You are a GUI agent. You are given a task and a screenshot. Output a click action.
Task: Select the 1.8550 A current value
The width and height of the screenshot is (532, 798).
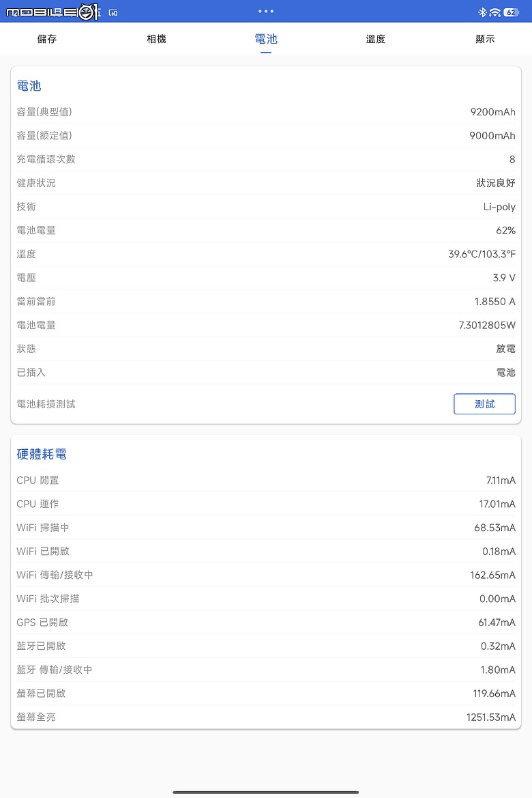(494, 301)
